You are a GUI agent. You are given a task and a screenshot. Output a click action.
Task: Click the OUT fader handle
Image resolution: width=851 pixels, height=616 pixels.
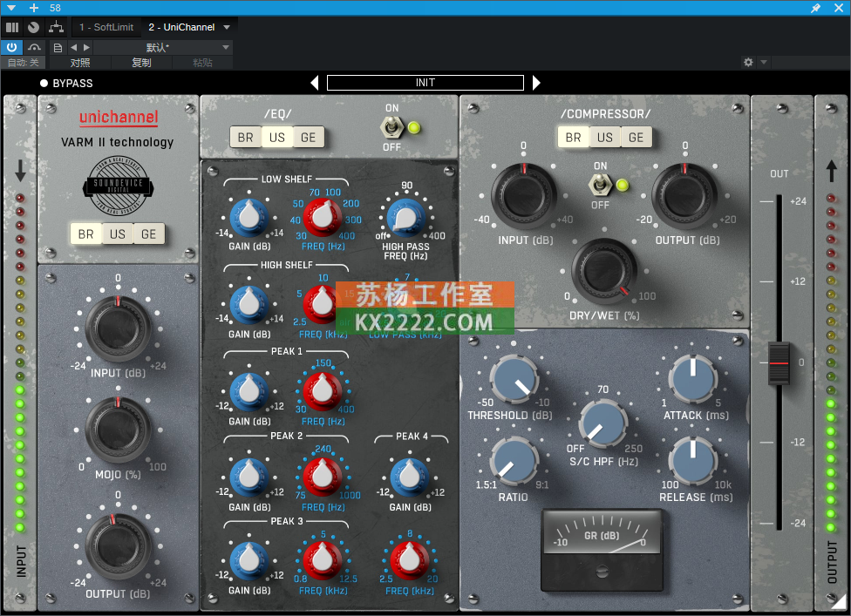tap(779, 362)
